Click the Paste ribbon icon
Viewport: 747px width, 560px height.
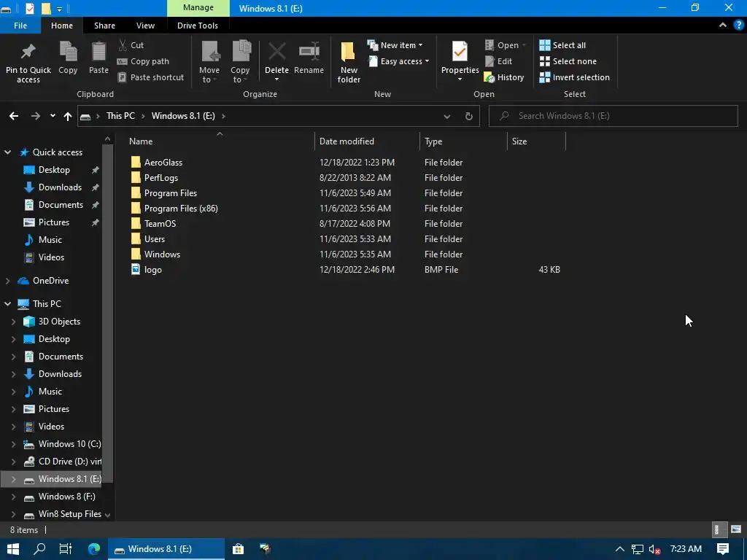[x=98, y=52]
